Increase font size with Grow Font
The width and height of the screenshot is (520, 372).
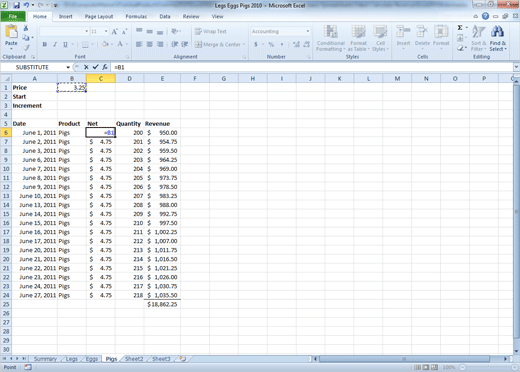click(114, 31)
